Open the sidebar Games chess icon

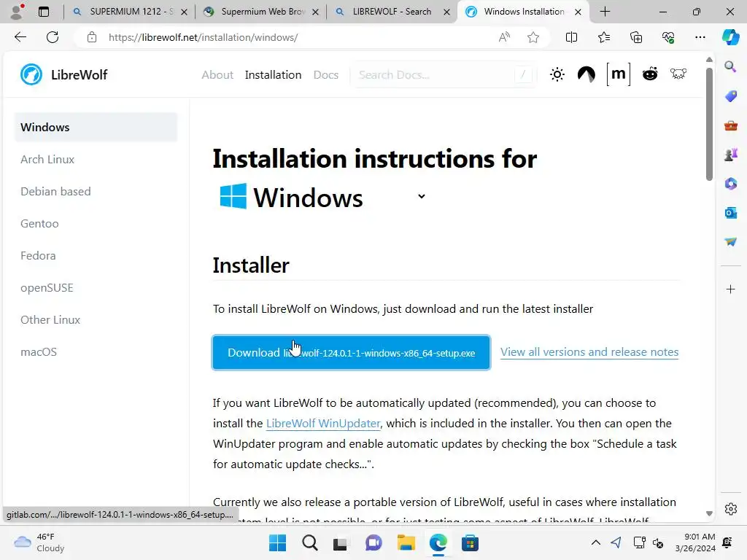(x=730, y=155)
